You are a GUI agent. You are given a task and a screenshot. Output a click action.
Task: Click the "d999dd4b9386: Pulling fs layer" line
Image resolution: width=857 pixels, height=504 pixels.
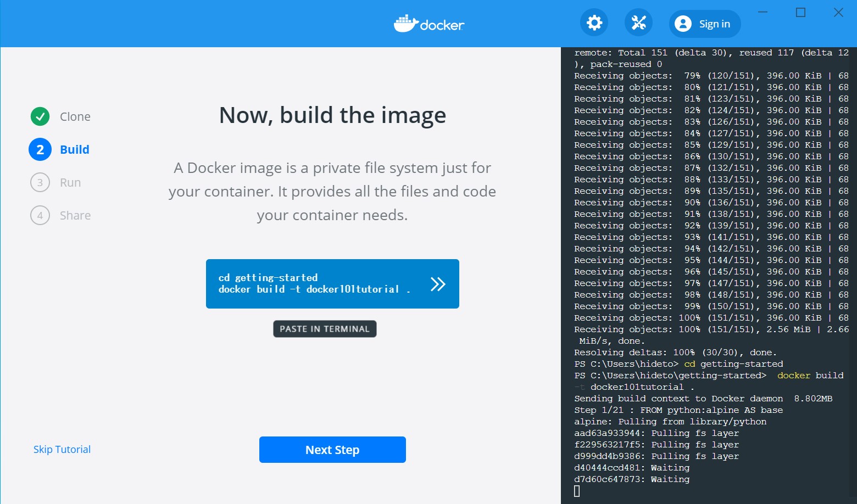pos(656,456)
